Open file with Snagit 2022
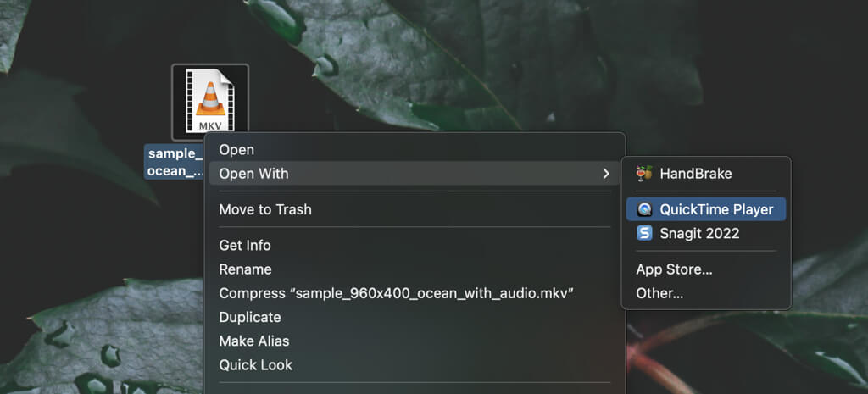The height and width of the screenshot is (394, 868). coord(706,234)
